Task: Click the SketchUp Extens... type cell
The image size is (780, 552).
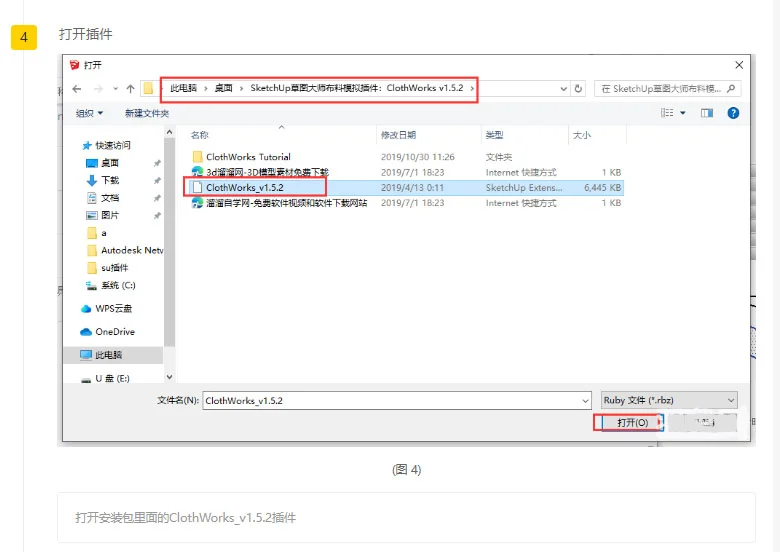Action: click(524, 187)
